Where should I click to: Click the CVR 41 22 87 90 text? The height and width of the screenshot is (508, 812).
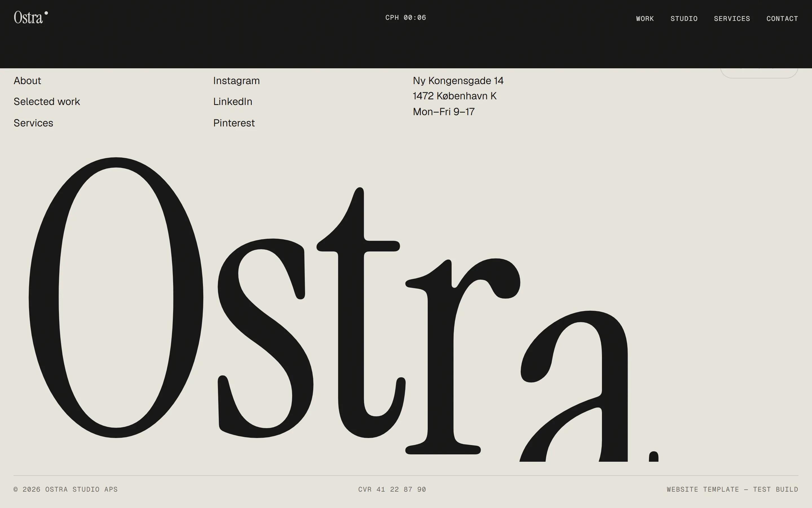coord(392,489)
